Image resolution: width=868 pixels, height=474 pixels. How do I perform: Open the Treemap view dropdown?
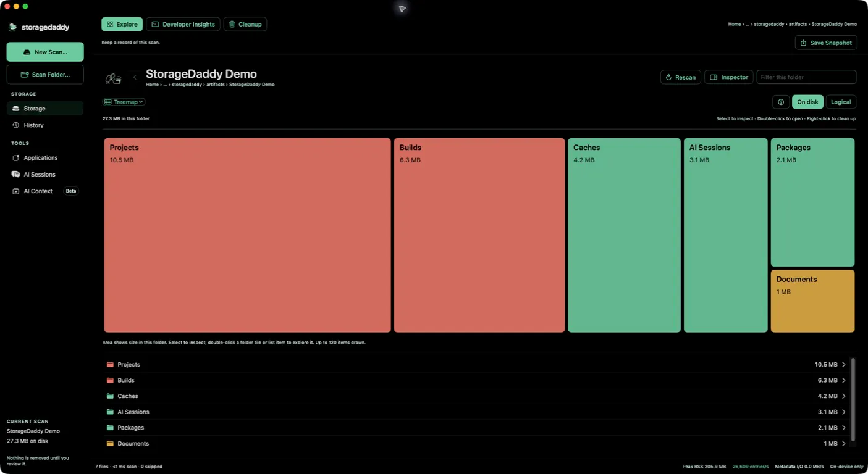pos(124,102)
